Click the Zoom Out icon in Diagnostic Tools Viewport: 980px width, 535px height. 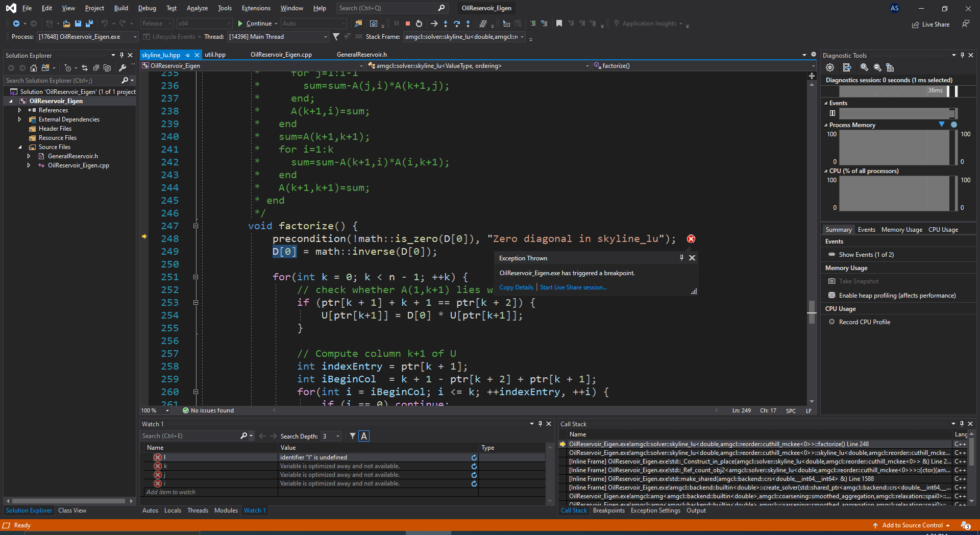pyautogui.click(x=877, y=67)
